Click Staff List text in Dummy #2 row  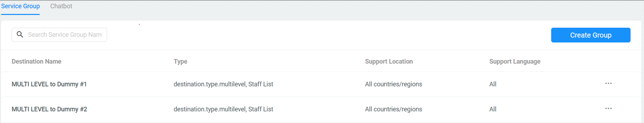pyautogui.click(x=261, y=109)
